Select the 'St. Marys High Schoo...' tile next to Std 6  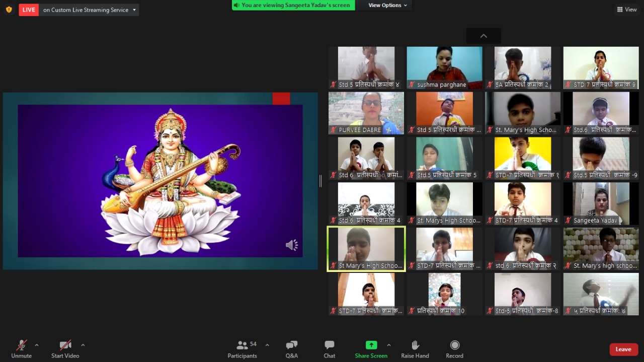click(444, 203)
